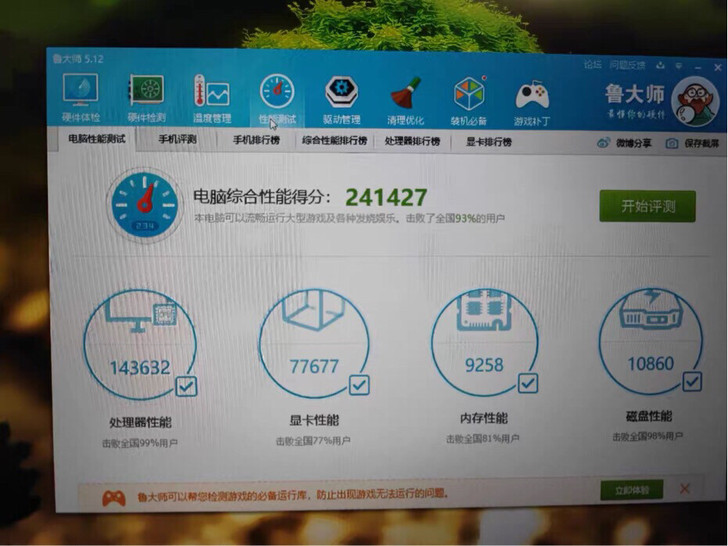Viewport: 728px width, 546px height.
Task: Click the memory chip icon above 9258
Action: pyautogui.click(x=484, y=310)
